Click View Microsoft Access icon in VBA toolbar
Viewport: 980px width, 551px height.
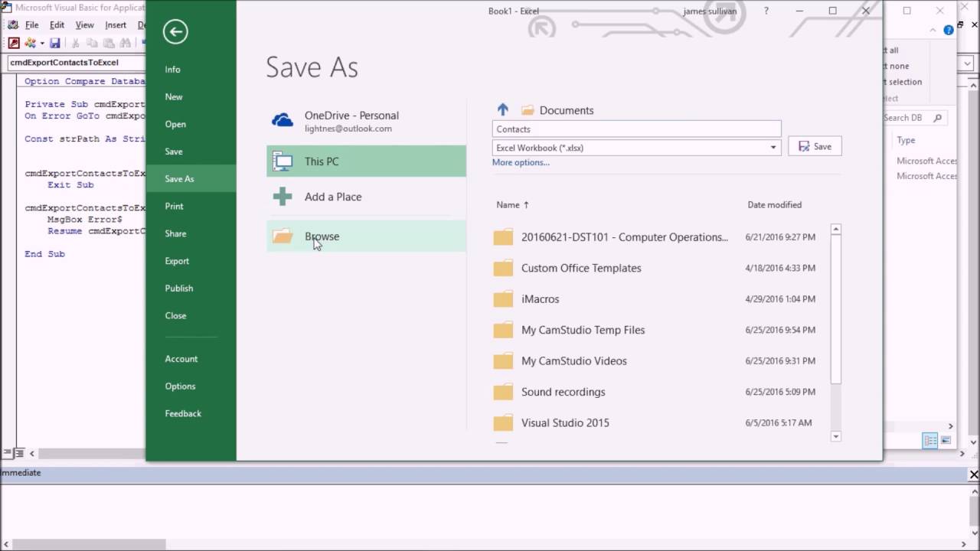point(14,44)
